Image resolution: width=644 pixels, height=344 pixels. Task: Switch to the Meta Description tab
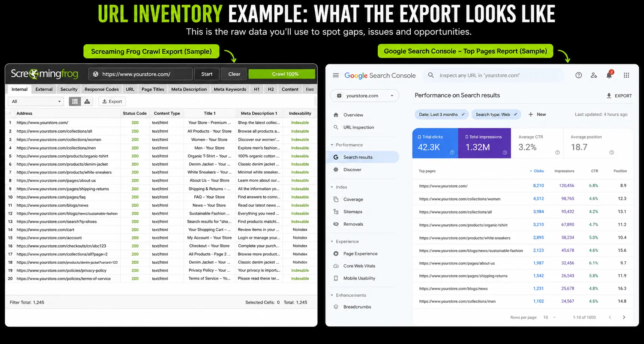click(x=189, y=89)
